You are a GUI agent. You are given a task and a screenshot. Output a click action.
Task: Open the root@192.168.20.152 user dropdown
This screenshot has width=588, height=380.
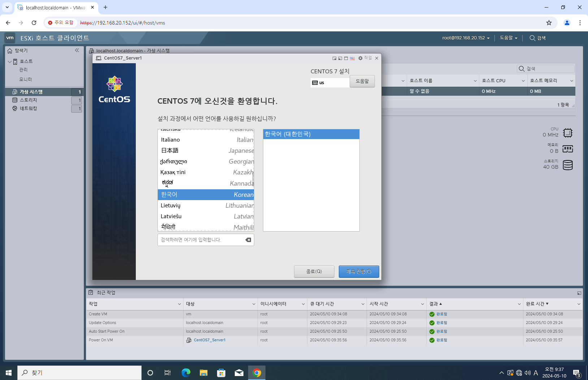point(466,38)
